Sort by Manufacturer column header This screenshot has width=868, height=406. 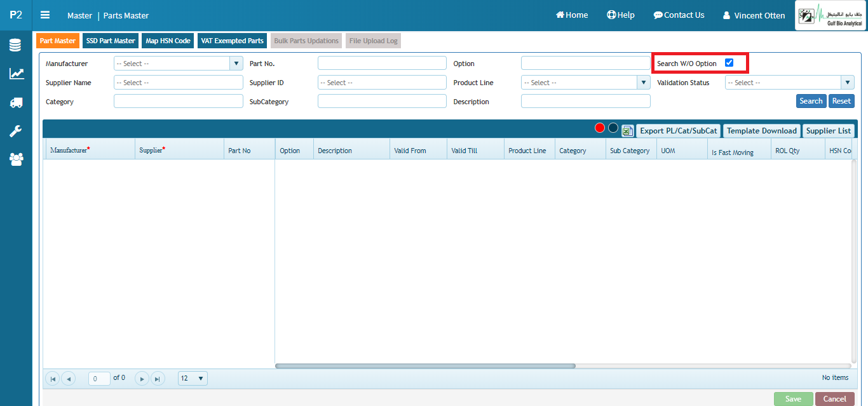90,149
